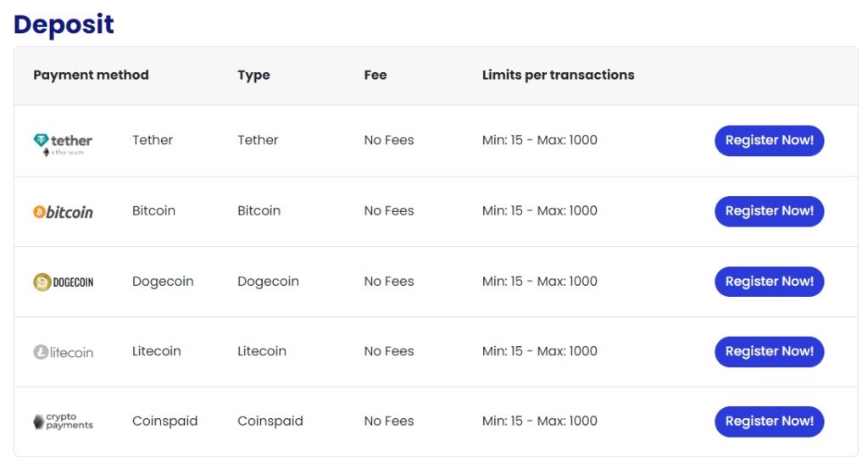
Task: Select the Payment method column header
Action: (x=91, y=75)
